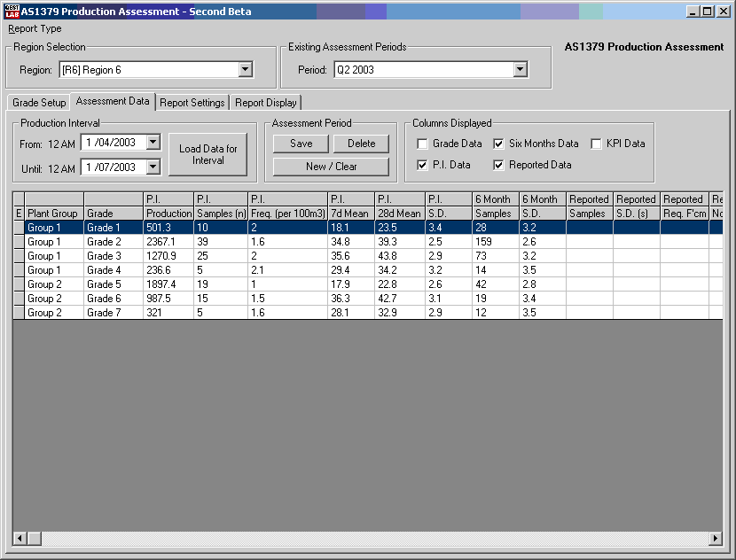Open the From date picker dropdown
This screenshot has width=736, height=560.
point(153,142)
